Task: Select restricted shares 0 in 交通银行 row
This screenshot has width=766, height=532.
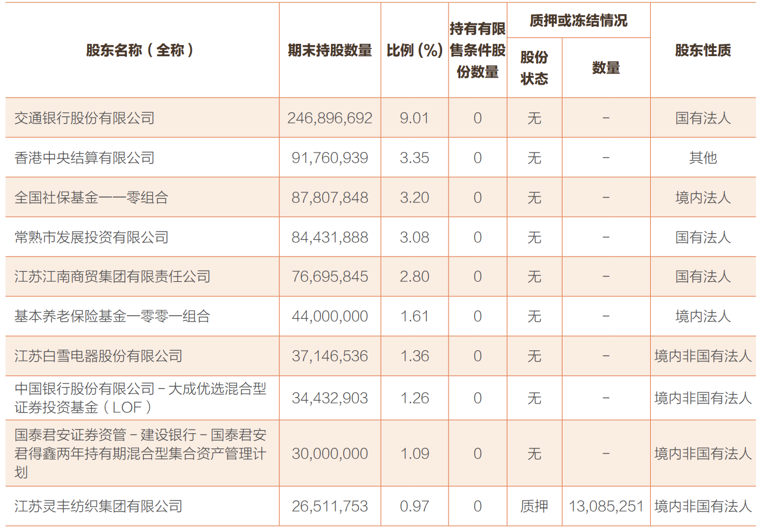Action: [x=478, y=118]
